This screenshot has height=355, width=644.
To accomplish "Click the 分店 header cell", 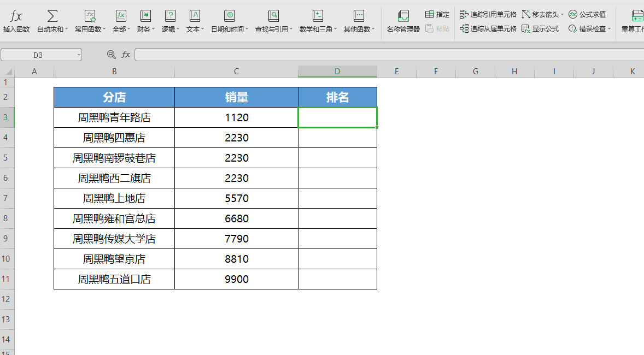I will pyautogui.click(x=114, y=97).
